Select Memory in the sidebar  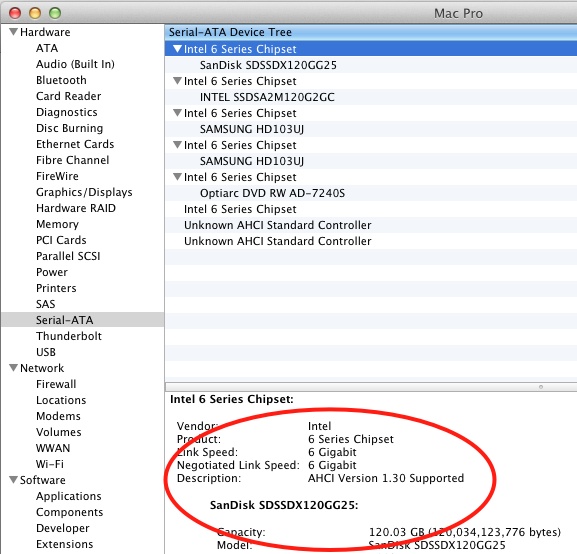coord(57,224)
